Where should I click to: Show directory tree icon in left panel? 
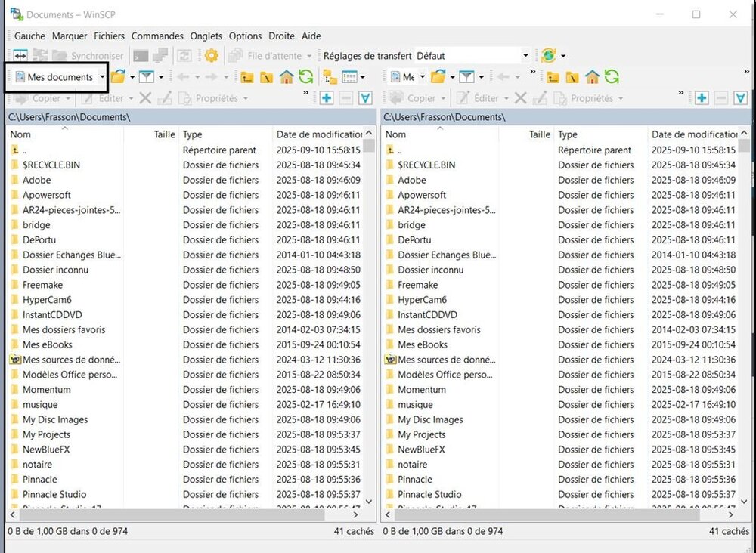coord(330,77)
